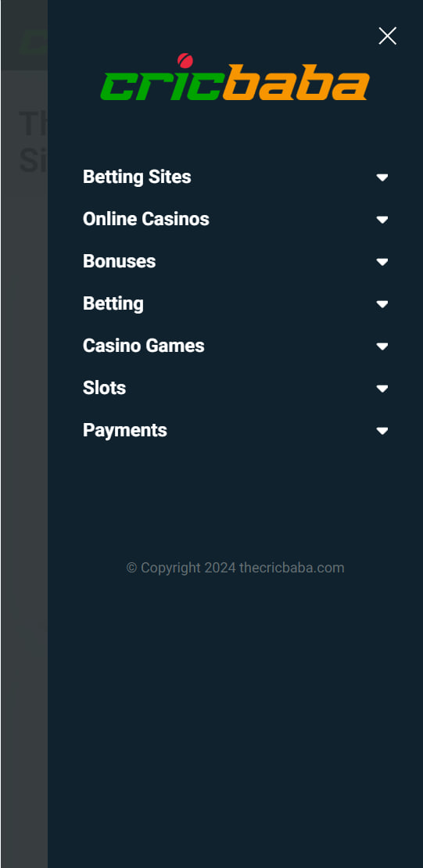Click the dimmed page heading behind the menu
This screenshot has height=868, width=423.
point(33,142)
